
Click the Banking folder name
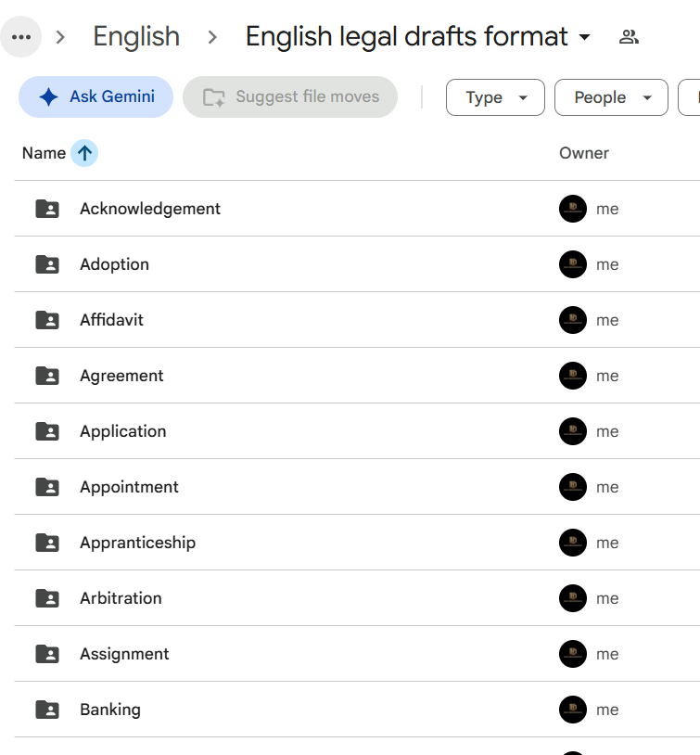pyautogui.click(x=110, y=710)
